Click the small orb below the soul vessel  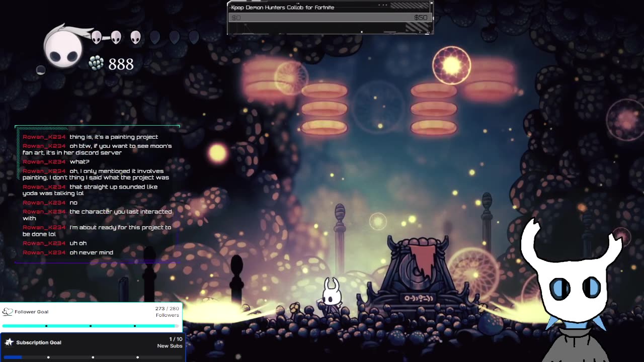(x=41, y=70)
